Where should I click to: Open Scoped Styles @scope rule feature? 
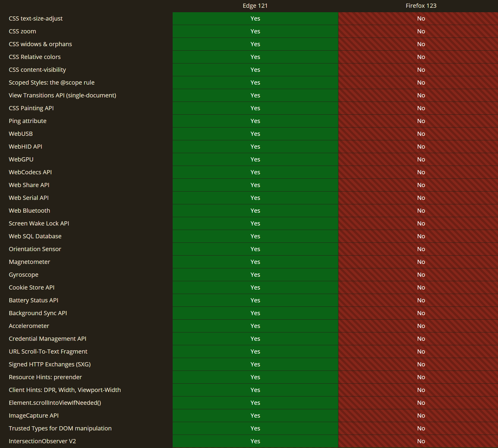pos(51,83)
